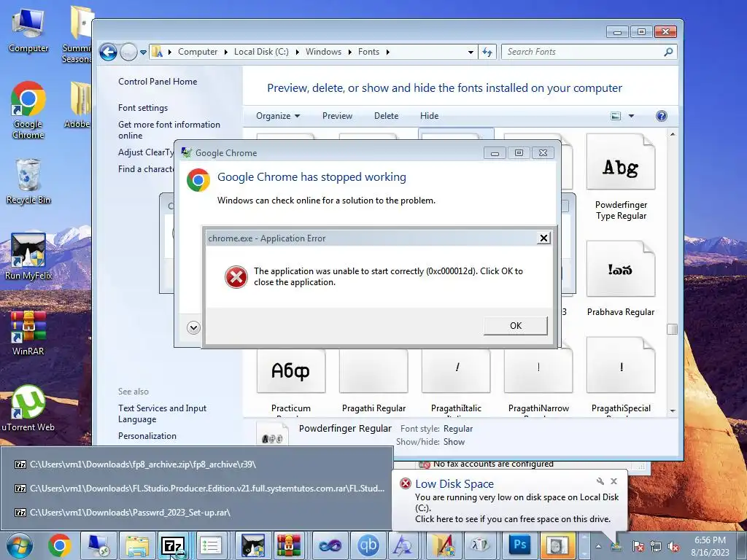Click OK in the chrome.exe Application Error dialog

[x=516, y=326]
